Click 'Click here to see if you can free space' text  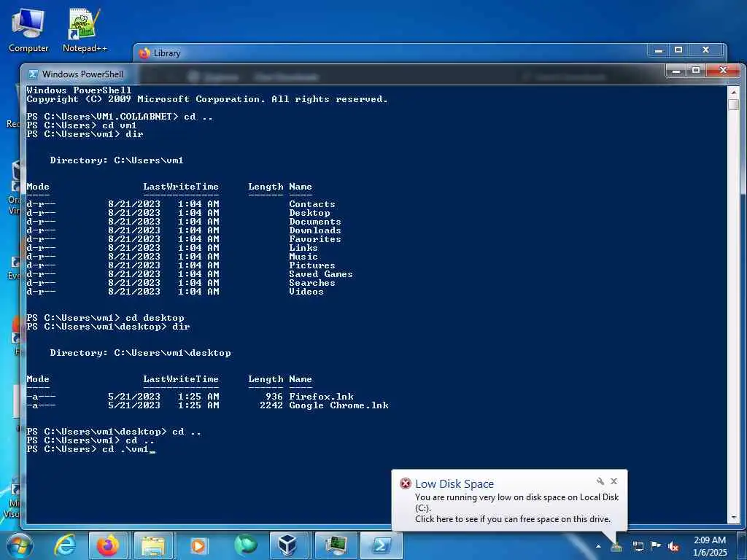click(513, 519)
